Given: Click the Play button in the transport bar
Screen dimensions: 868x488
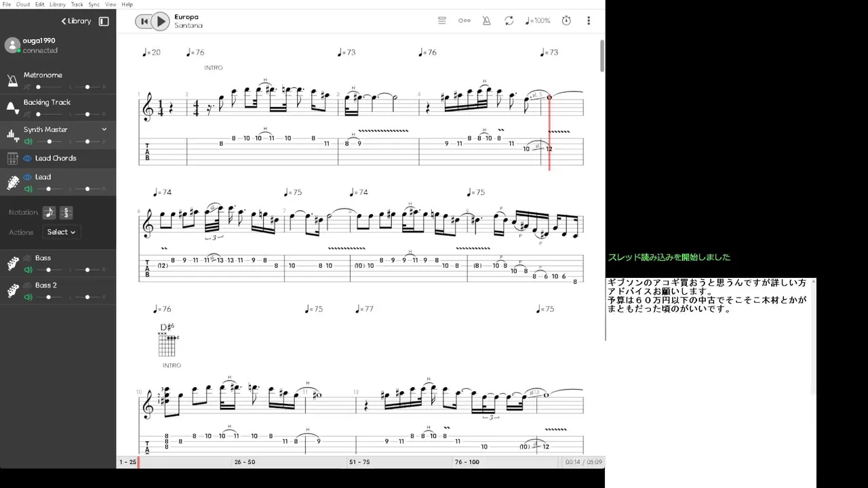Looking at the screenshot, I should point(160,21).
